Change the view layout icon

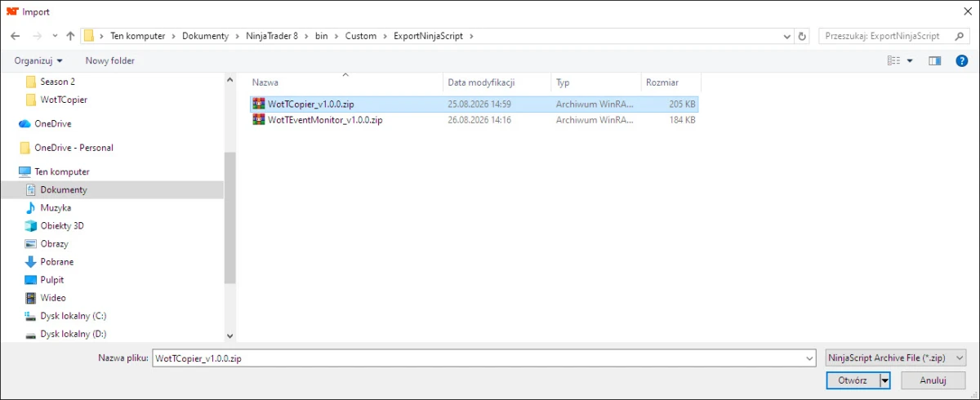[893, 60]
